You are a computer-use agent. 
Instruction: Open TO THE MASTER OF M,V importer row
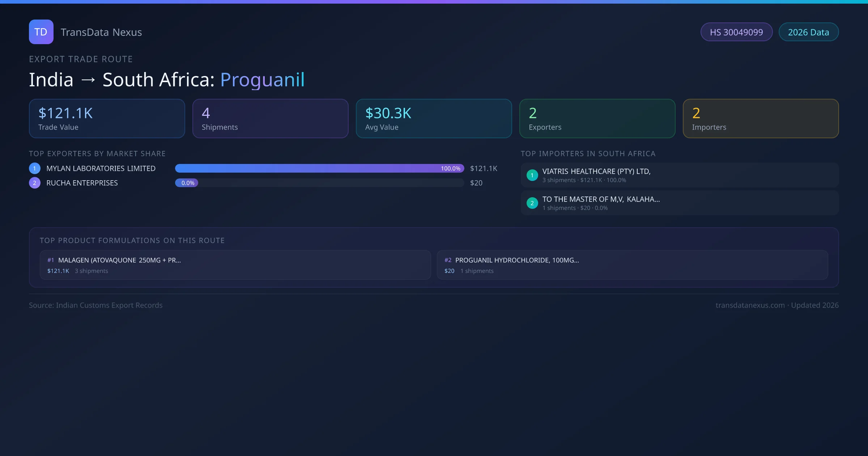pos(679,203)
